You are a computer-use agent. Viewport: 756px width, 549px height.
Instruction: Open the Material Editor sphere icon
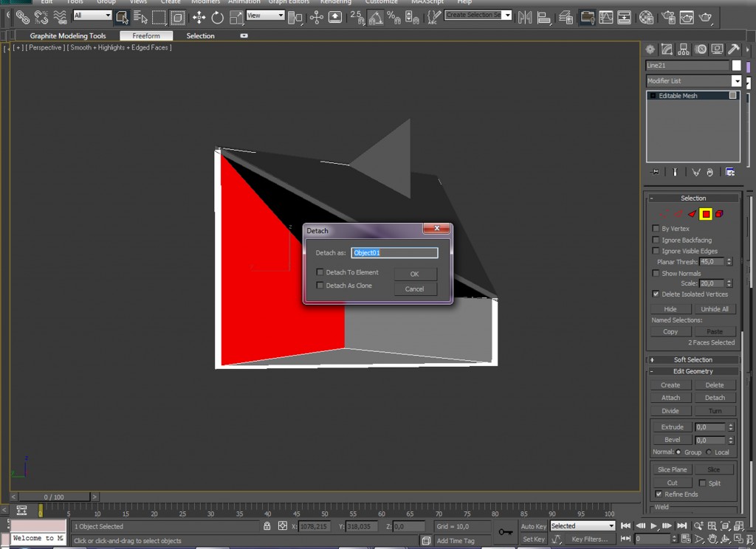tap(646, 18)
